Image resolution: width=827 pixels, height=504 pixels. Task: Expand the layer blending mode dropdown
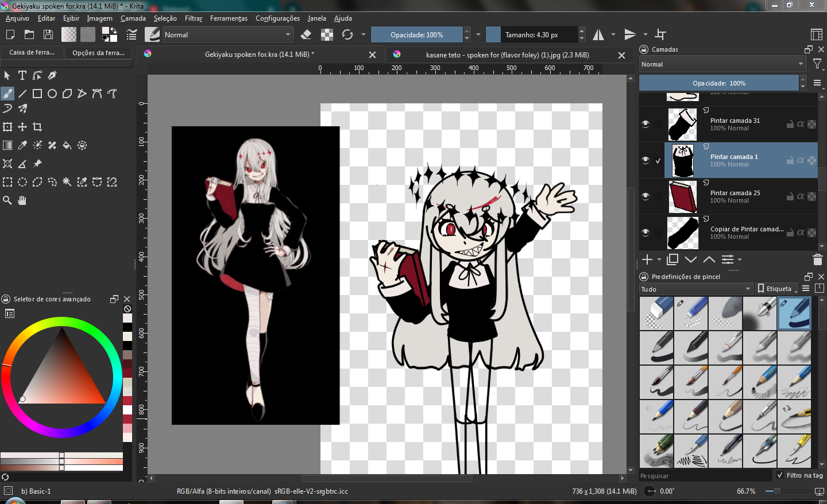[x=722, y=64]
